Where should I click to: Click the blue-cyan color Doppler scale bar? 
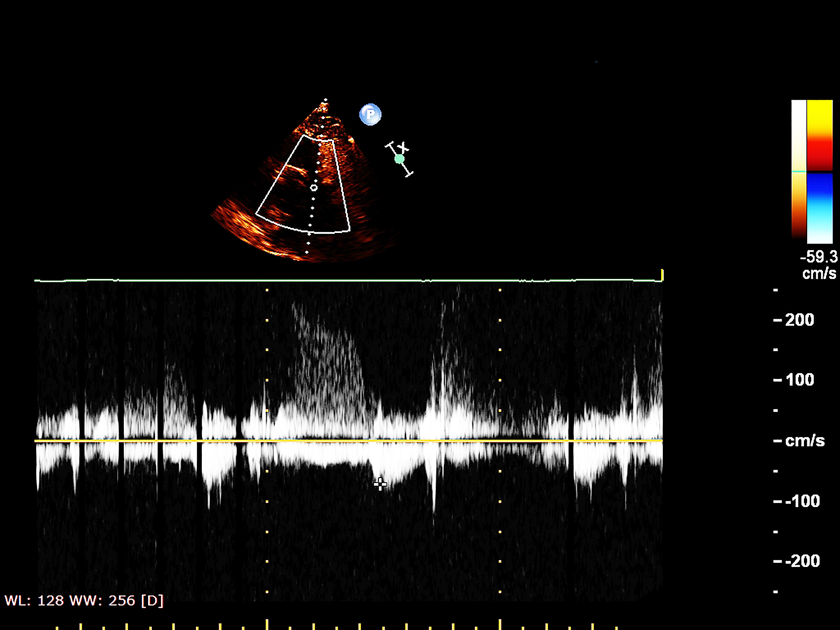point(819,208)
